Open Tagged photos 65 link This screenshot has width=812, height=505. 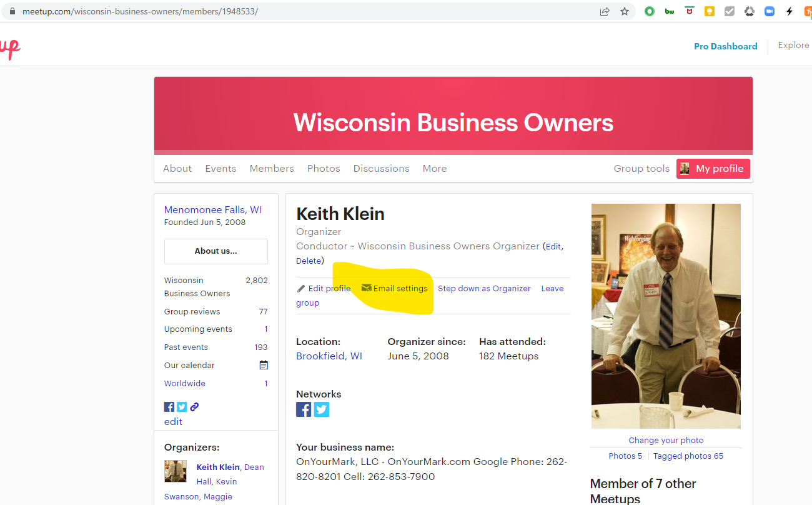click(x=688, y=456)
